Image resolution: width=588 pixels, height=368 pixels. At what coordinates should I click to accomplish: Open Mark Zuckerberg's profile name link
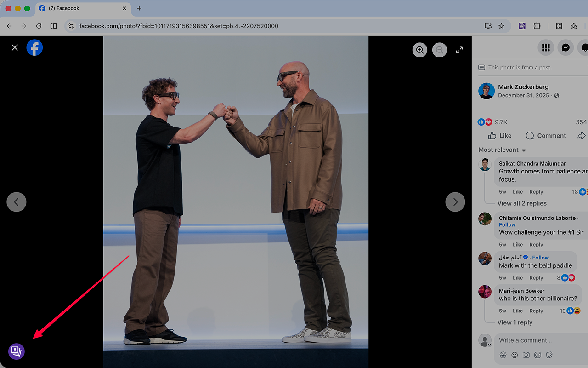tap(523, 87)
